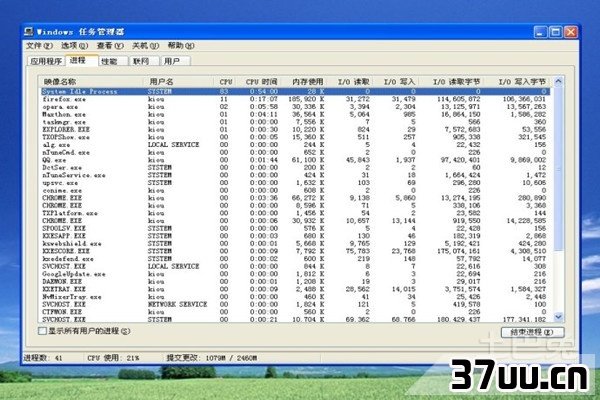Switch to the 应用程序 tab
The height and width of the screenshot is (400, 600).
46,61
